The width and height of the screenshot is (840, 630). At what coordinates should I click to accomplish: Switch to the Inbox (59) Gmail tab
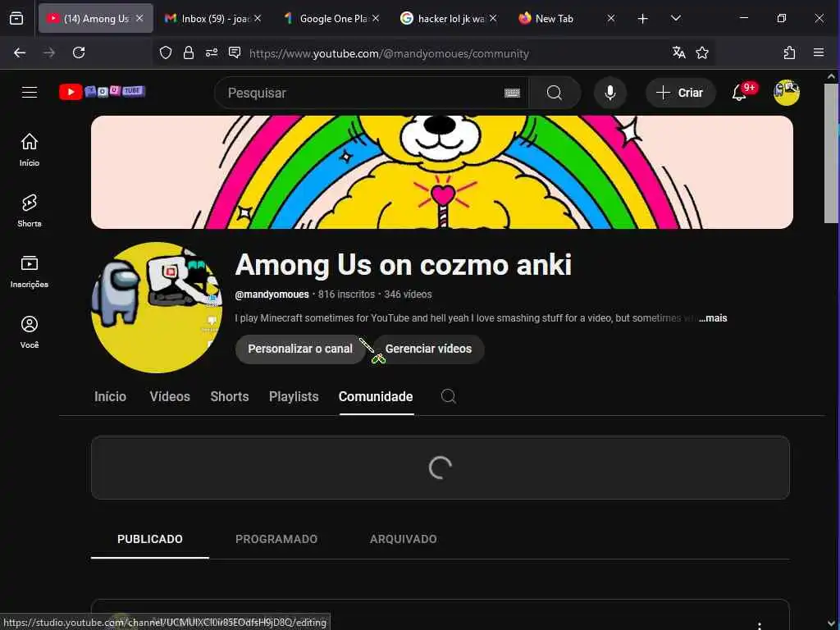pyautogui.click(x=212, y=18)
